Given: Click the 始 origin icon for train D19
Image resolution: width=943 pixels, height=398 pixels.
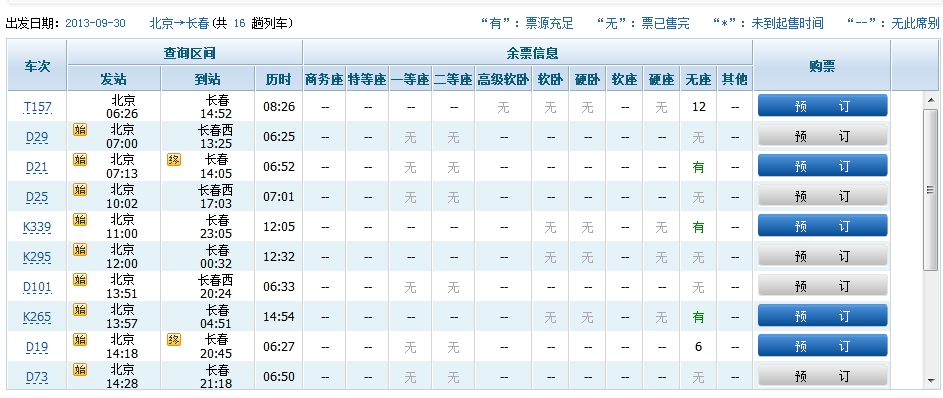Looking at the screenshot, I should click(79, 340).
